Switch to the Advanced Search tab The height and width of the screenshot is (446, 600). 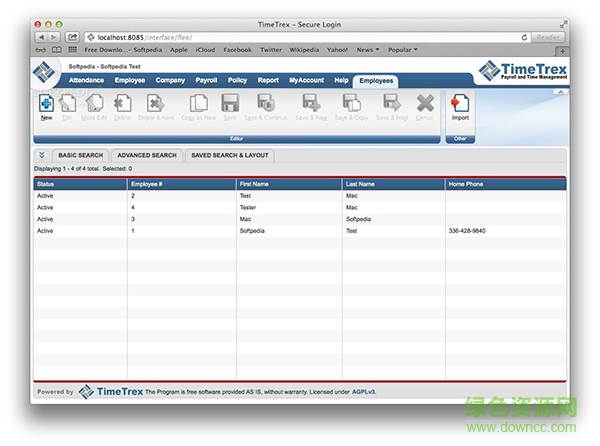coord(147,155)
